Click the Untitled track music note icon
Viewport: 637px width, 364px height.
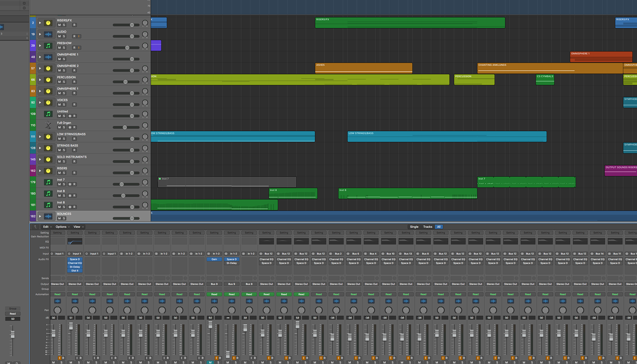[x=48, y=114]
